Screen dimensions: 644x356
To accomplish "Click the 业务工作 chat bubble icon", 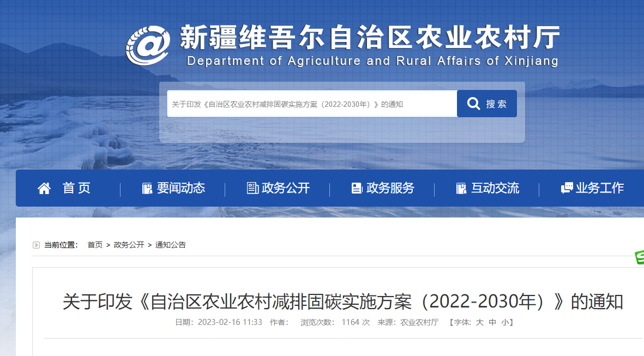I will tap(567, 188).
